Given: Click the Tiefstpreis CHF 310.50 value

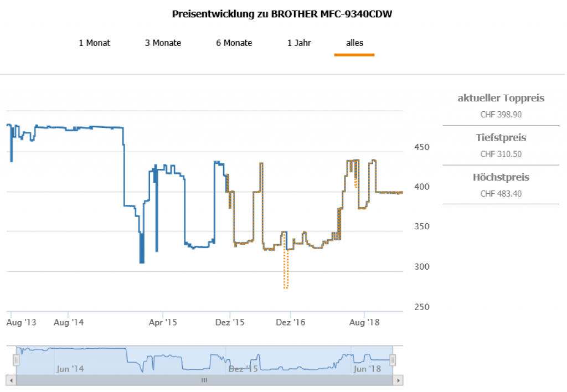Looking at the screenshot, I should (x=501, y=154).
